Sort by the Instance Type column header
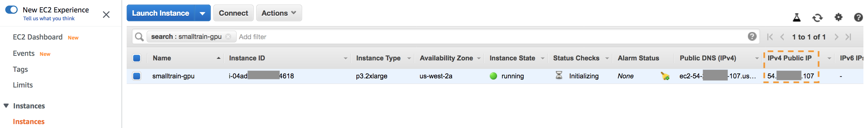 coord(378,58)
